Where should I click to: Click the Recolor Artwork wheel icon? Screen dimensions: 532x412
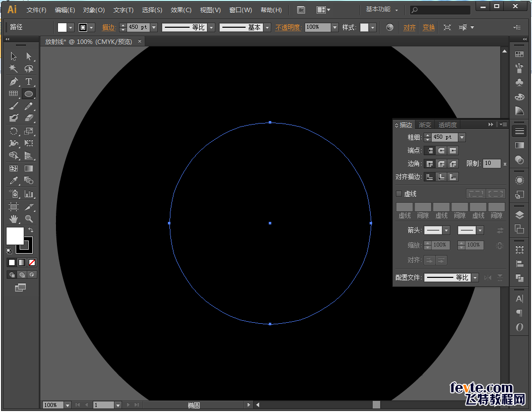pyautogui.click(x=389, y=28)
